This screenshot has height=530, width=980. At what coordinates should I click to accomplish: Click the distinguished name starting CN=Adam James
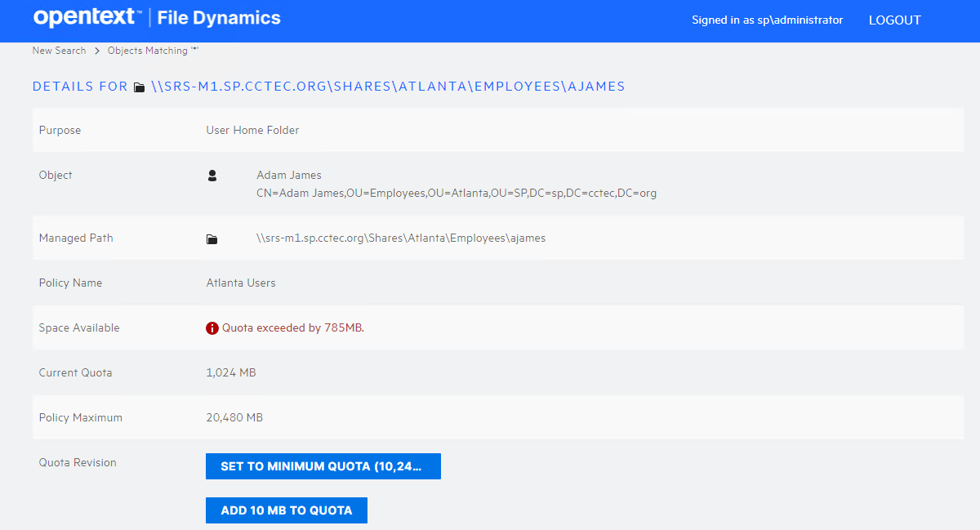coord(457,194)
